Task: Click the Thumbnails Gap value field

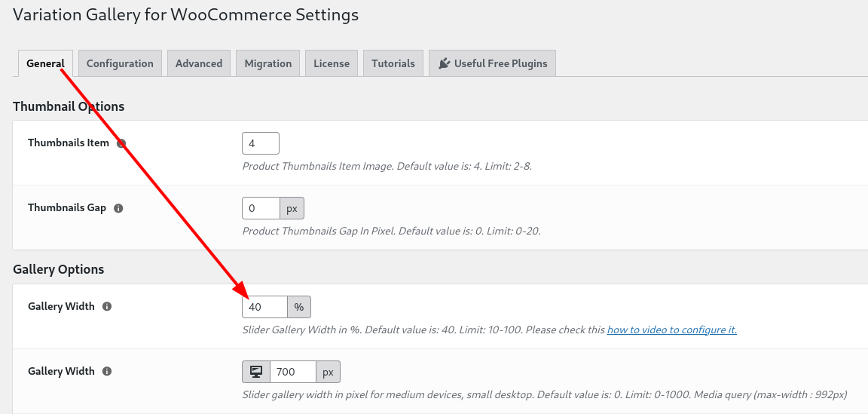Action: click(x=261, y=208)
